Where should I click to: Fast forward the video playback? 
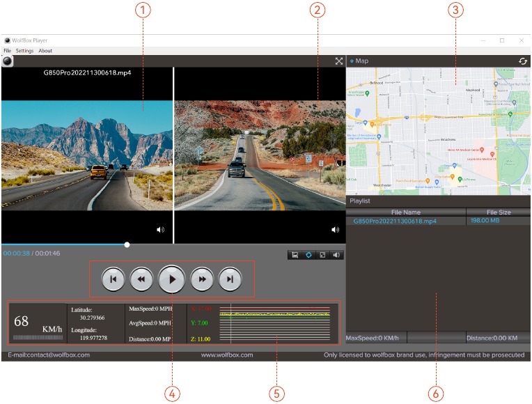tap(202, 279)
